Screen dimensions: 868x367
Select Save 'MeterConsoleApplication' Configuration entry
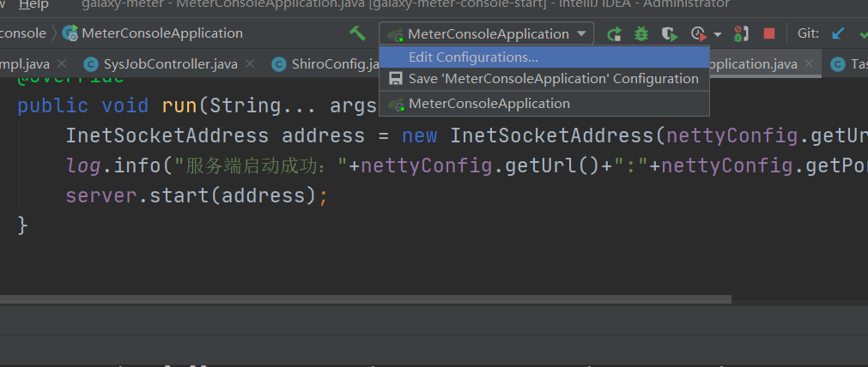pos(544,79)
